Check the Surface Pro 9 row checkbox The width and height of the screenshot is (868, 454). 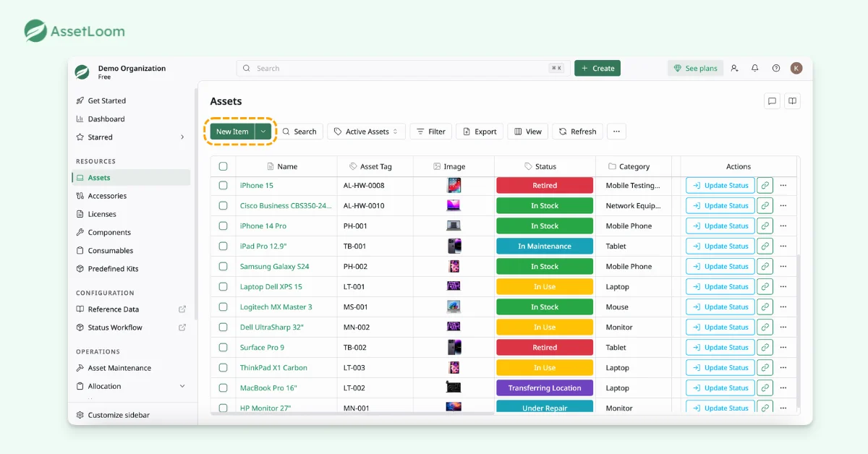(223, 348)
